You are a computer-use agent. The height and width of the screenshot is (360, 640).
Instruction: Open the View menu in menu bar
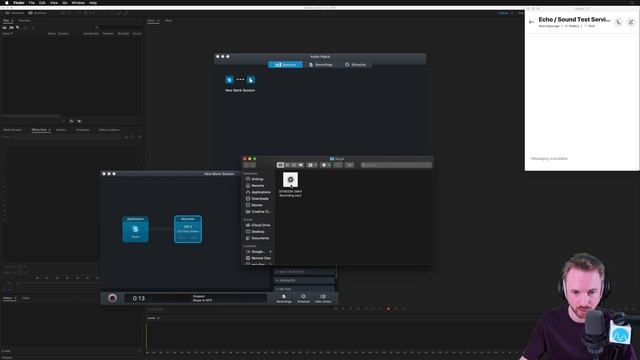click(54, 2)
